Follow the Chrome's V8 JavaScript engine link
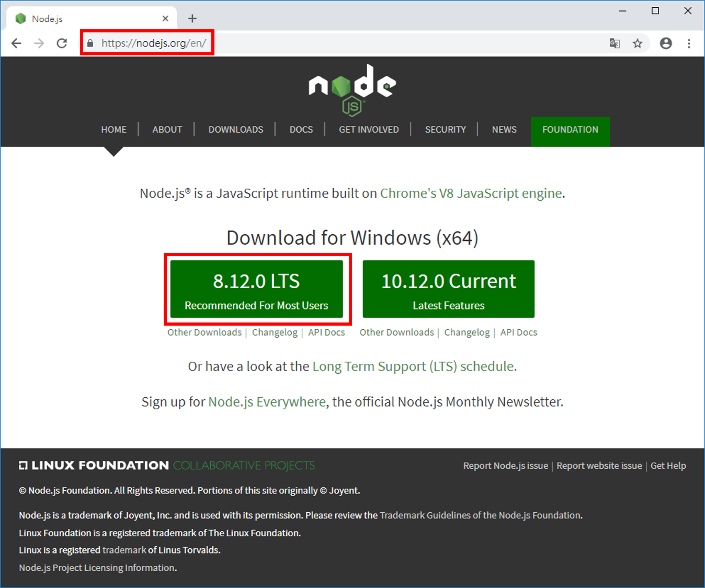The height and width of the screenshot is (588, 705). coord(471,193)
